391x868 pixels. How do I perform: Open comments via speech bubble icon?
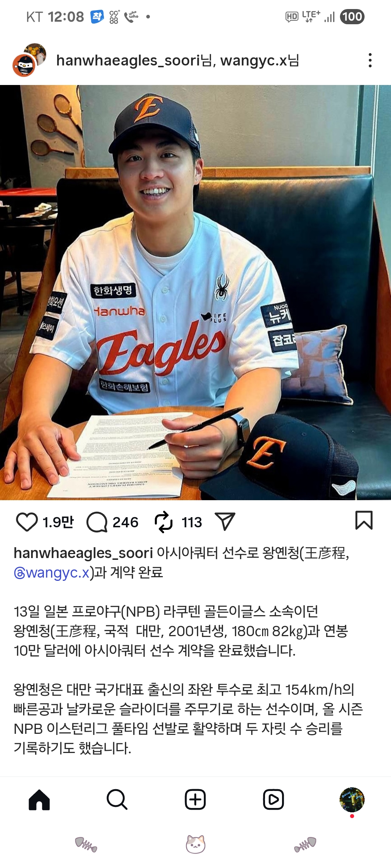pyautogui.click(x=97, y=522)
